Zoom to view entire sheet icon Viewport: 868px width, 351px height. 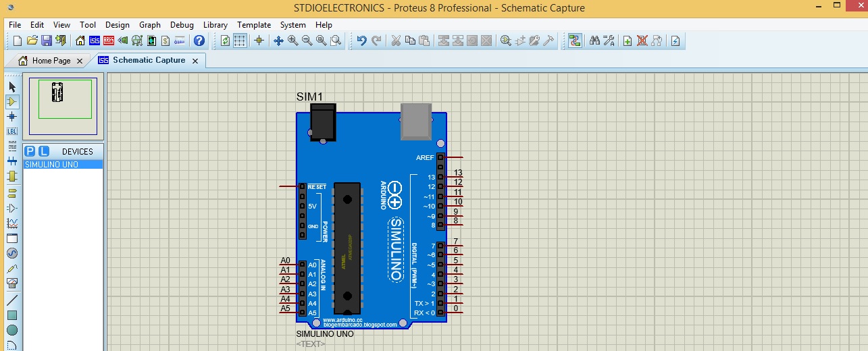point(321,40)
